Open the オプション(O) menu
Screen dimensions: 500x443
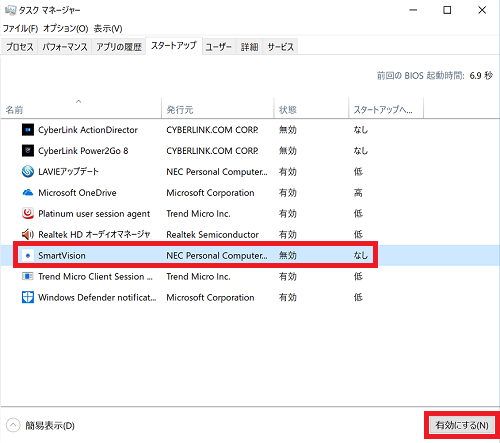click(x=66, y=29)
